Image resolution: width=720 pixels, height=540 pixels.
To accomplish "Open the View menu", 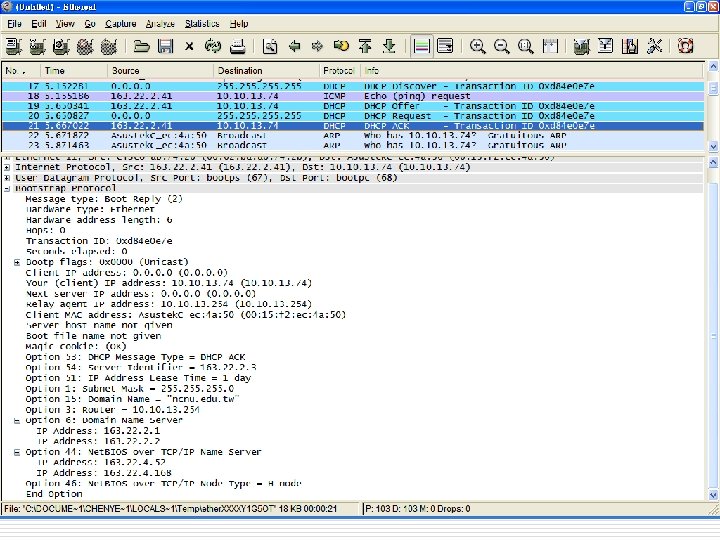I will (65, 23).
